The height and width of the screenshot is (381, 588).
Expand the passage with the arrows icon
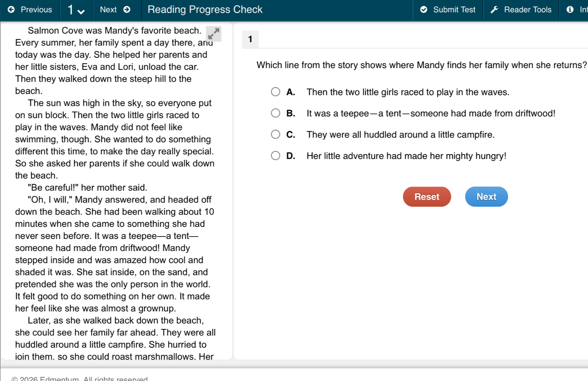[214, 34]
